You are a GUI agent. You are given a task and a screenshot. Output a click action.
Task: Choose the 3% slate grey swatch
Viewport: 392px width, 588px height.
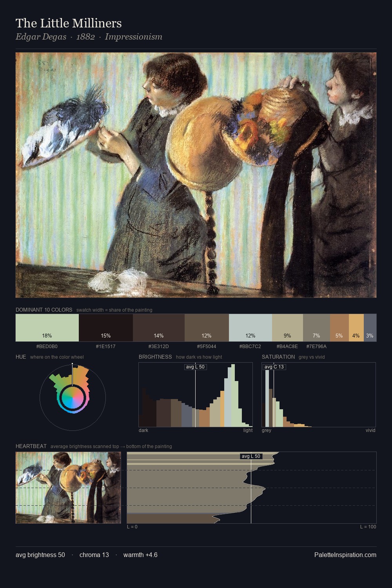[x=370, y=328]
